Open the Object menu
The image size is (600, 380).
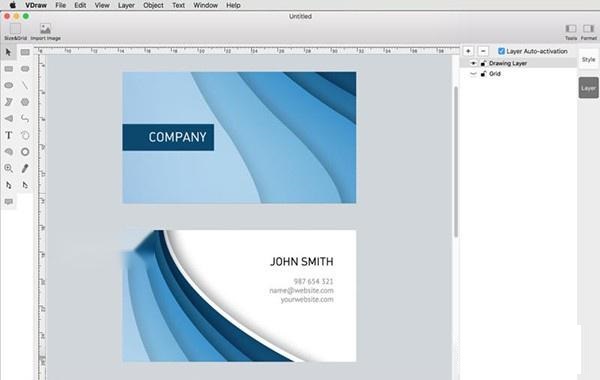[153, 5]
